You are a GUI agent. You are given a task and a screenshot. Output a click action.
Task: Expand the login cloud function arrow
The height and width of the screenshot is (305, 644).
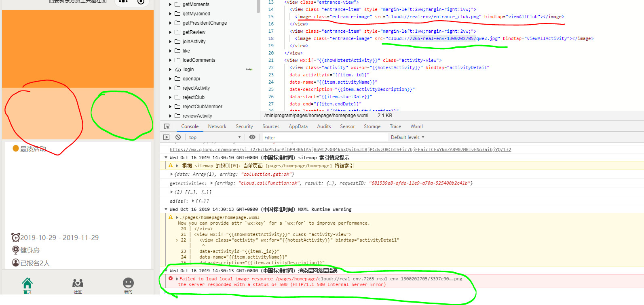[170, 69]
